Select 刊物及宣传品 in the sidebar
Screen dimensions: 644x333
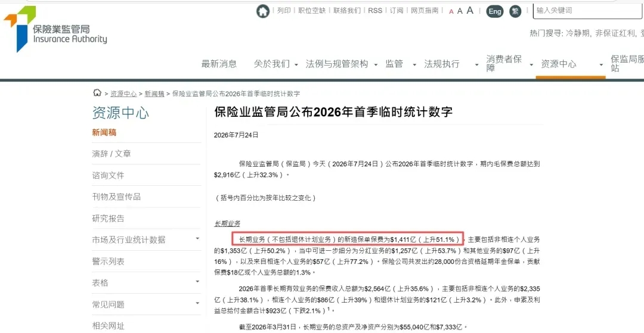[x=116, y=197]
